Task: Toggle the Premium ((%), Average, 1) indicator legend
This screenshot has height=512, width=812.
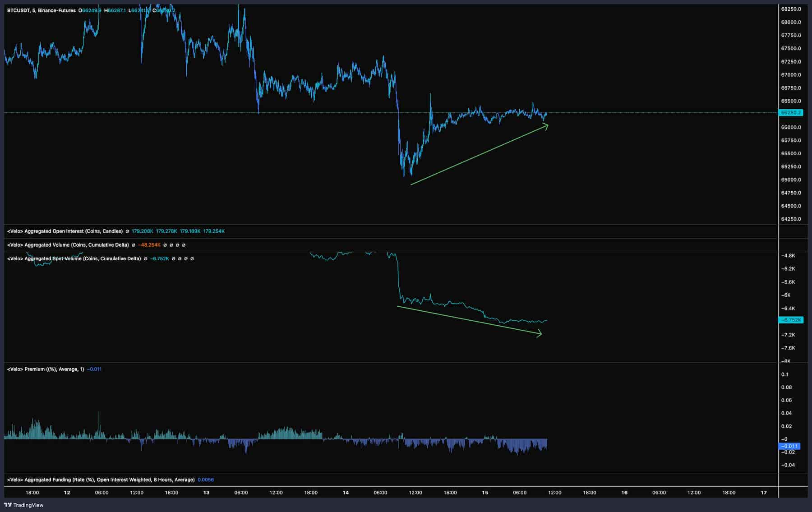Action: tap(45, 369)
